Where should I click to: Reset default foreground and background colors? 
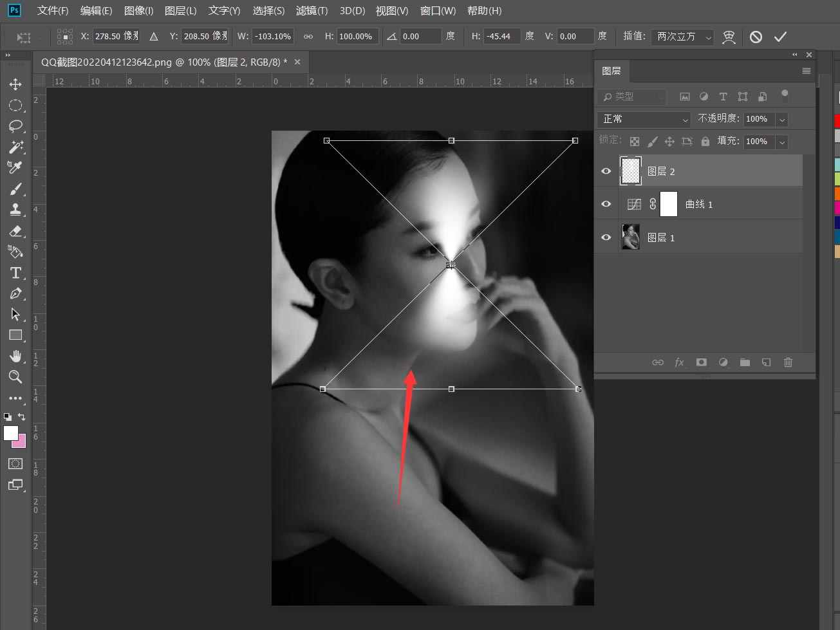pyautogui.click(x=7, y=417)
